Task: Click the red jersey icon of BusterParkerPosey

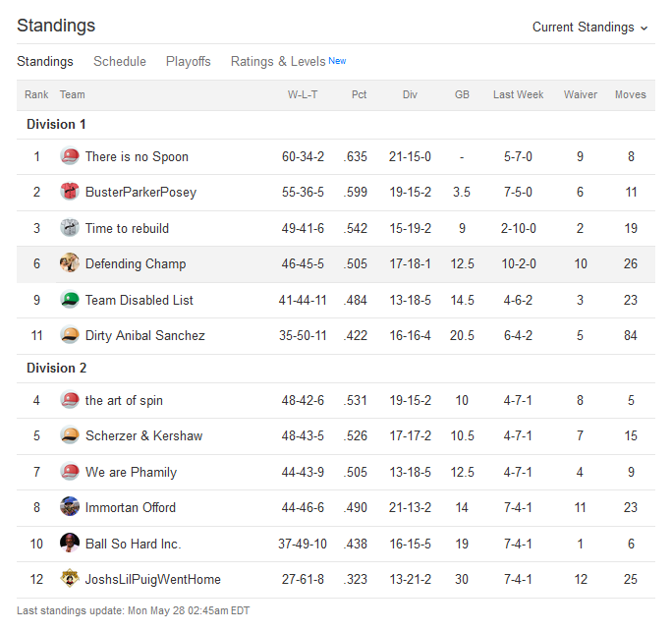Action: pyautogui.click(x=70, y=192)
